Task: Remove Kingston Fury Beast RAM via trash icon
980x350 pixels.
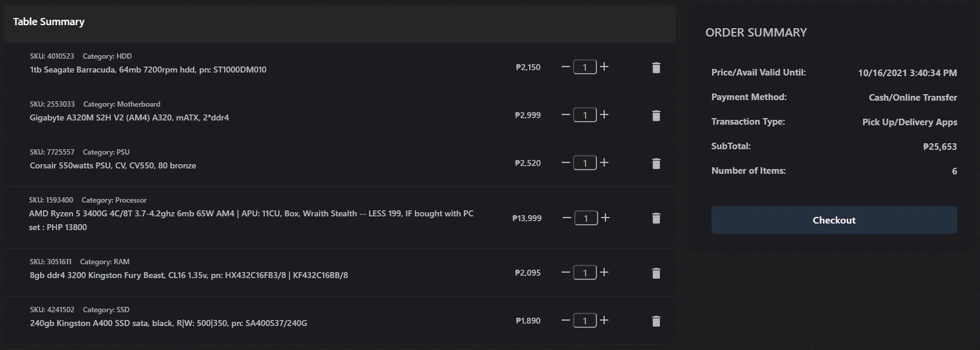Action: (656, 273)
